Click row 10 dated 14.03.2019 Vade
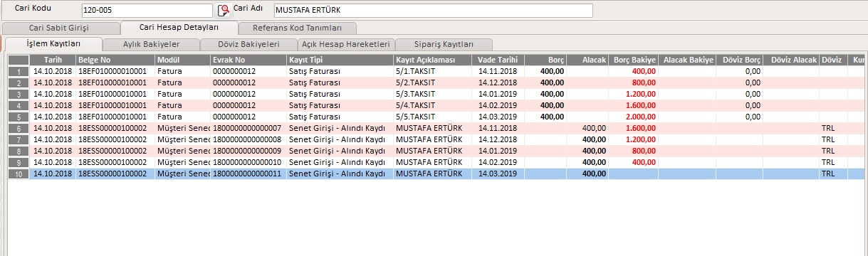This screenshot has width=868, height=256. click(438, 174)
